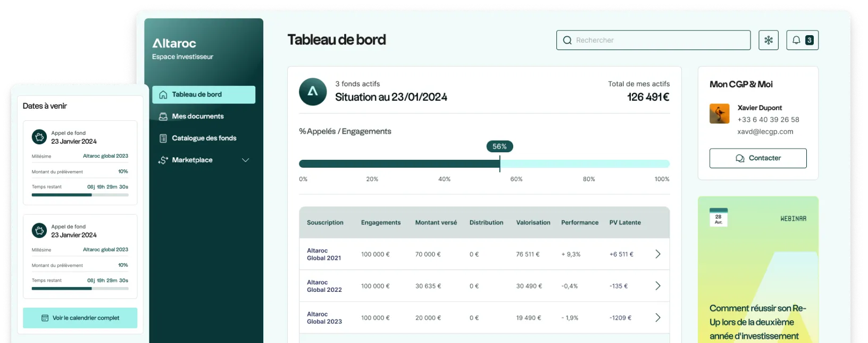Click the Contacter button
868x343 pixels.
click(x=758, y=158)
